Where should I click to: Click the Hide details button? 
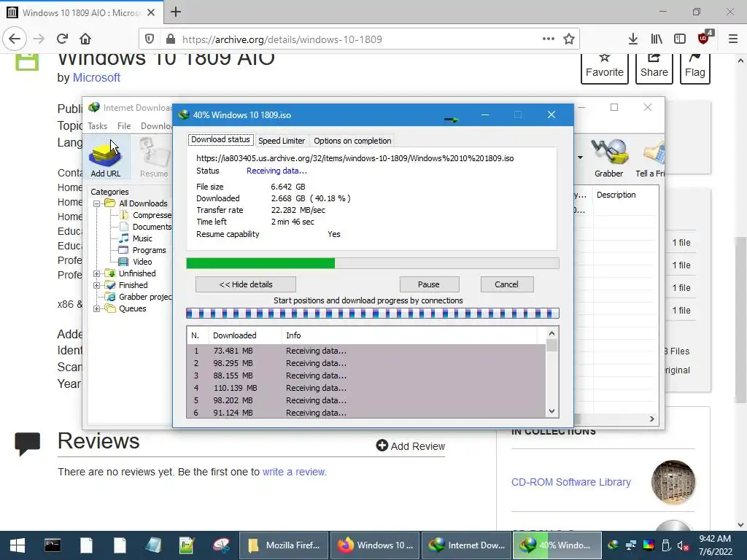click(x=245, y=284)
